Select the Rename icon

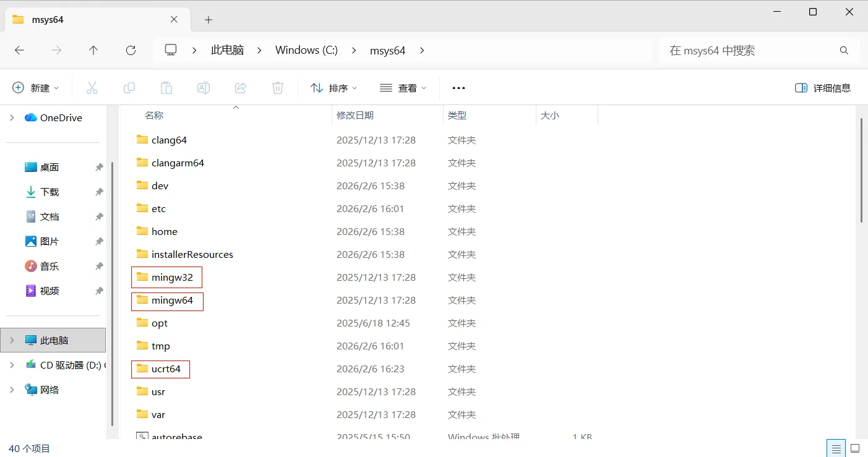click(x=203, y=87)
